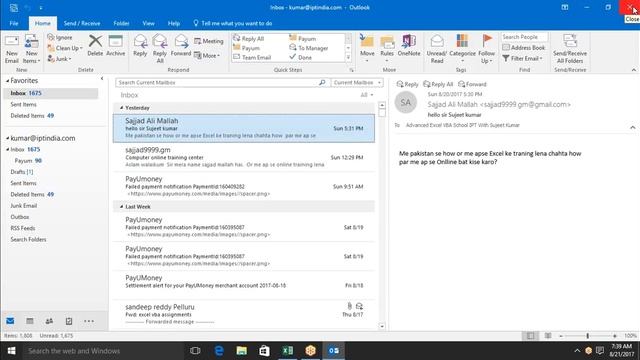Minimize the folder pane
640x360 pixels.
[x=102, y=78]
